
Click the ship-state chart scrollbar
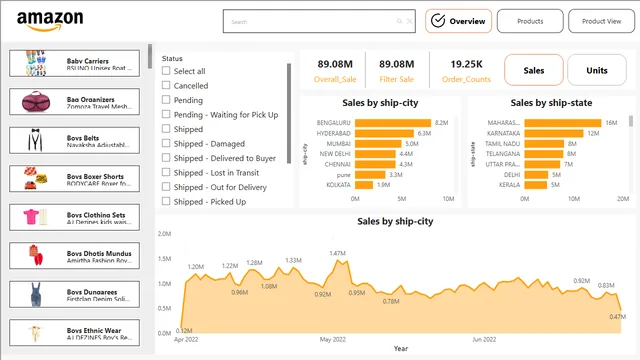(631, 121)
